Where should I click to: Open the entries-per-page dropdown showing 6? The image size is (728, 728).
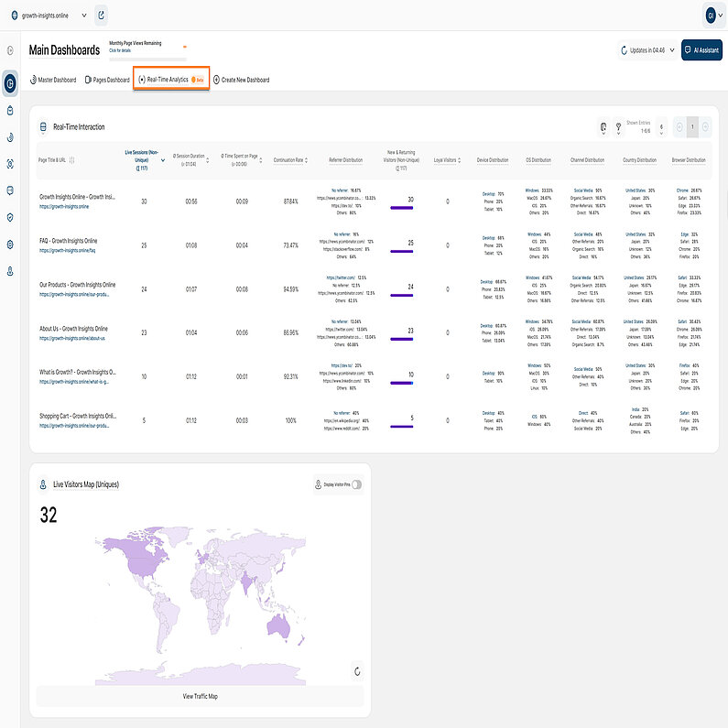tap(661, 126)
